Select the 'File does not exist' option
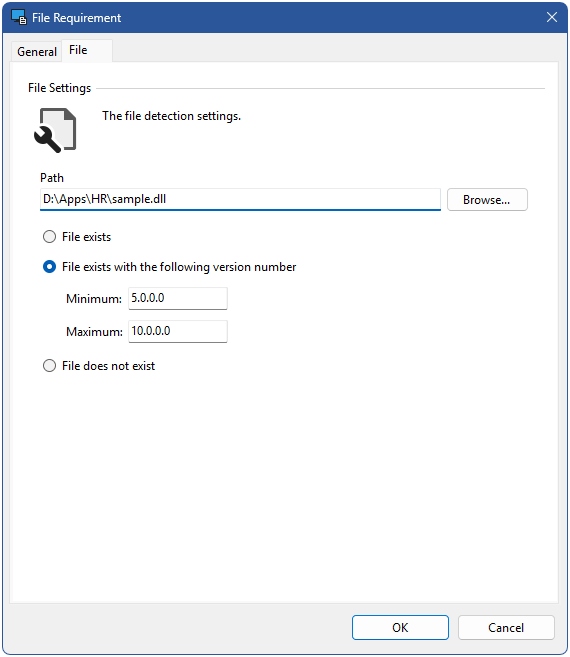This screenshot has width=570, height=657. 99,366
